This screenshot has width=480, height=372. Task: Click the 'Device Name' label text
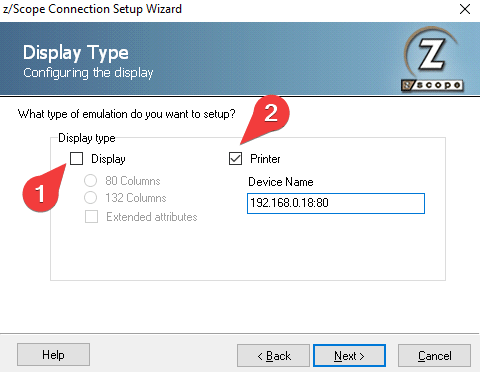281,182
